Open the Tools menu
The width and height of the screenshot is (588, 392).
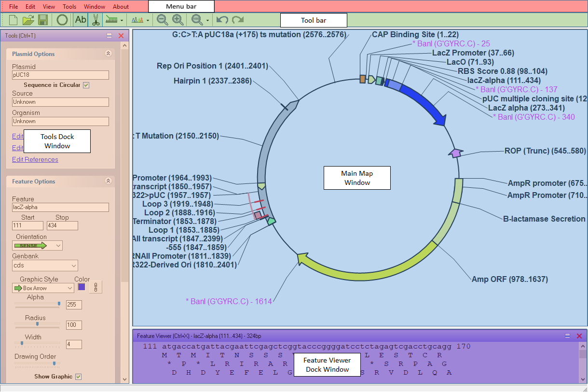[x=69, y=7]
